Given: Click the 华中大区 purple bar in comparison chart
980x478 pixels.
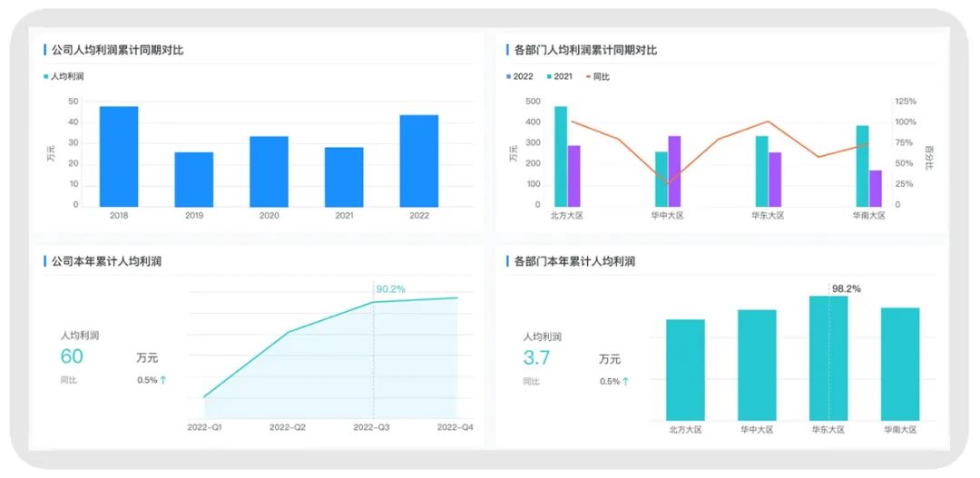Looking at the screenshot, I should point(674,171).
